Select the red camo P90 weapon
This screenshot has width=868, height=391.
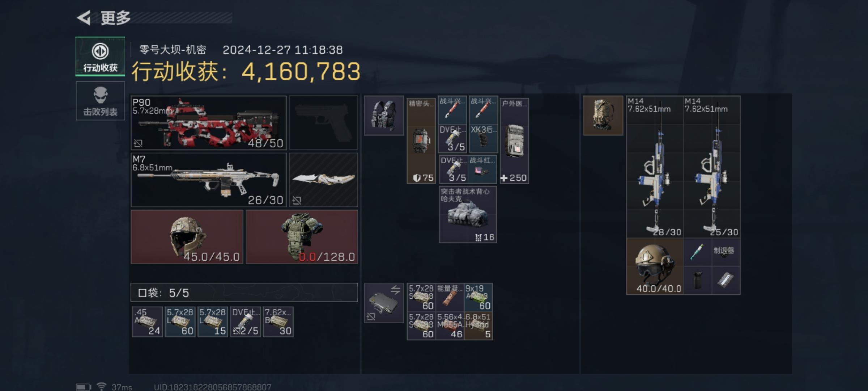coord(209,122)
